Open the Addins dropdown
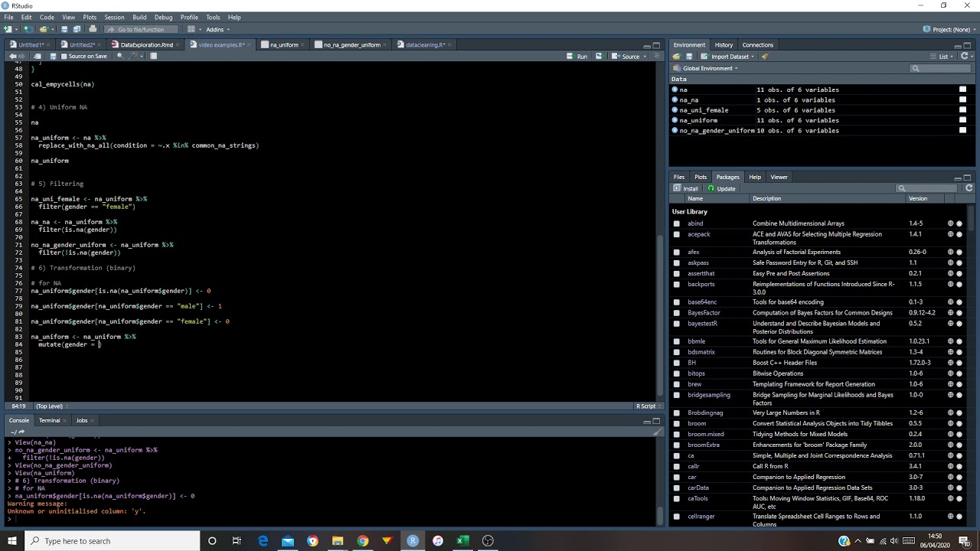 pos(217,29)
